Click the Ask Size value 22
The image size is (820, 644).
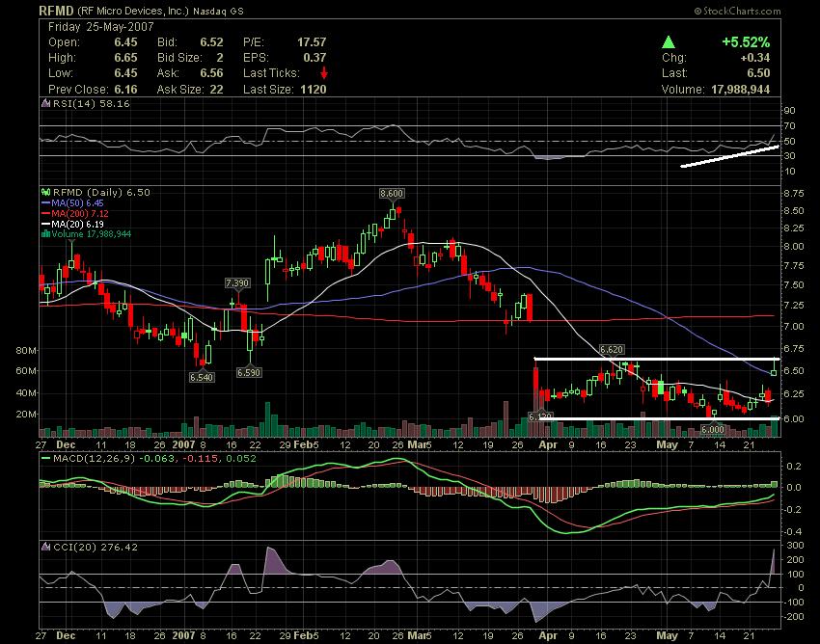[x=216, y=90]
